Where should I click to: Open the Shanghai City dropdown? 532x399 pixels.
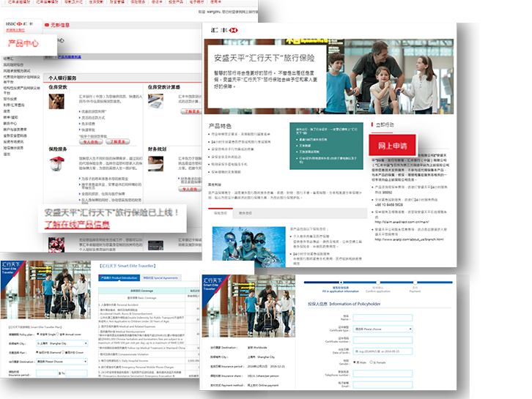pos(62,343)
